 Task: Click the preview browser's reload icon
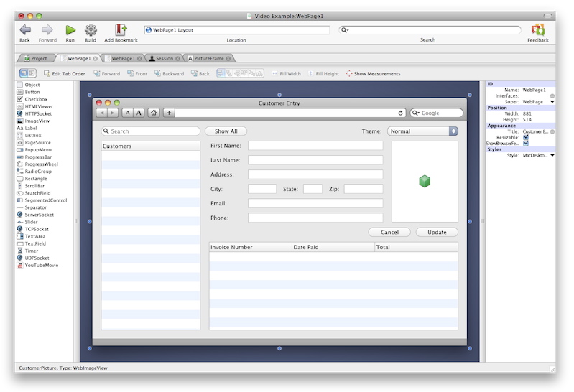point(400,113)
